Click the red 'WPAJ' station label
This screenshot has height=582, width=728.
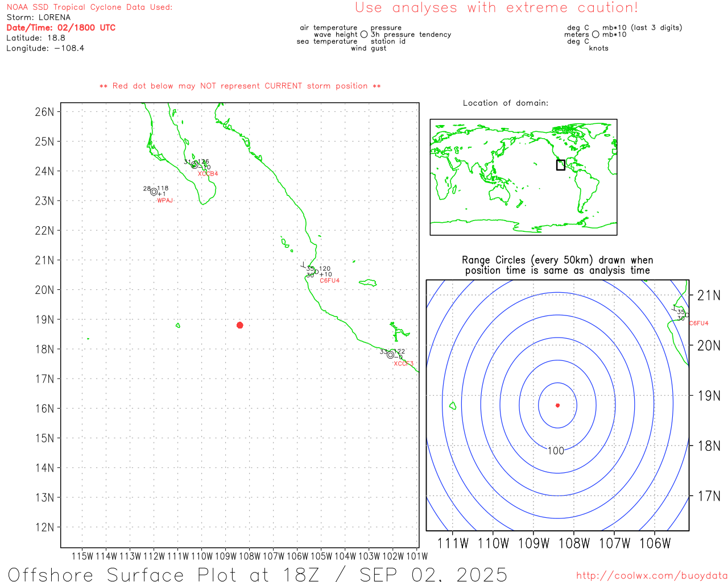(165, 200)
